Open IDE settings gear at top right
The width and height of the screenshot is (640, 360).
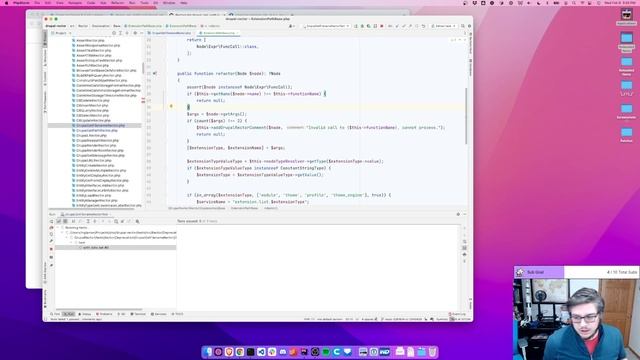pyautogui.click(x=469, y=26)
